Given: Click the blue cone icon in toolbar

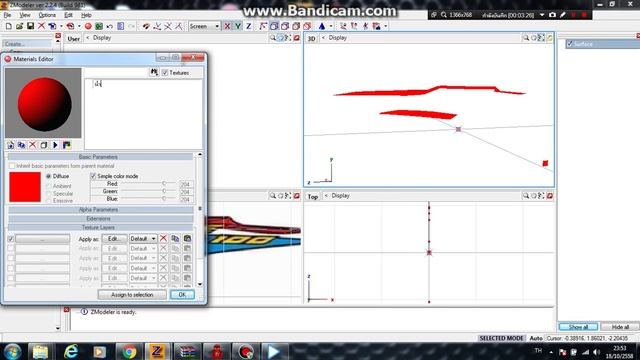Looking at the screenshot, I should 322,26.
